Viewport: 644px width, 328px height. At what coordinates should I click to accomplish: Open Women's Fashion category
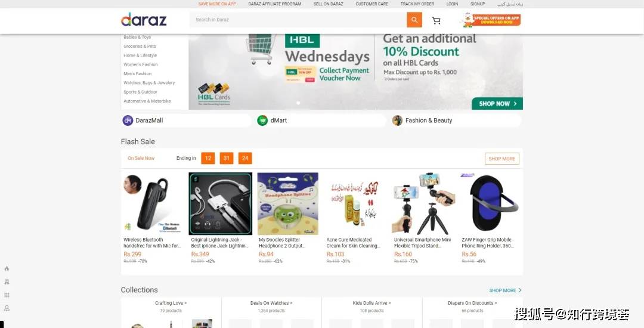point(141,64)
